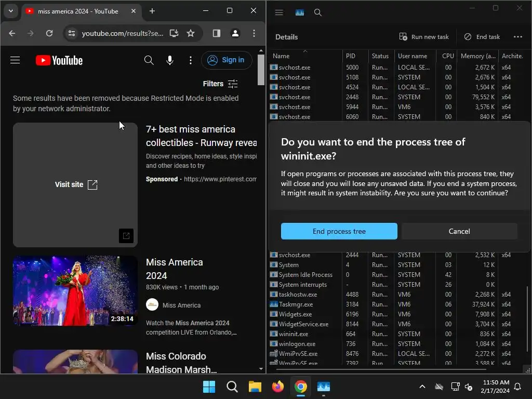Cancel the end process tree dialog
Viewport: 532px width, 399px height.
click(459, 231)
